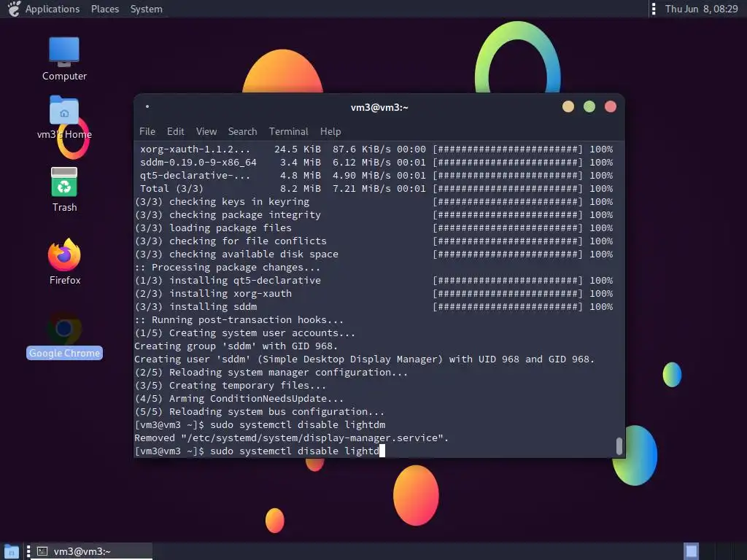
Task: Open the terminal File menu
Action: tap(147, 131)
